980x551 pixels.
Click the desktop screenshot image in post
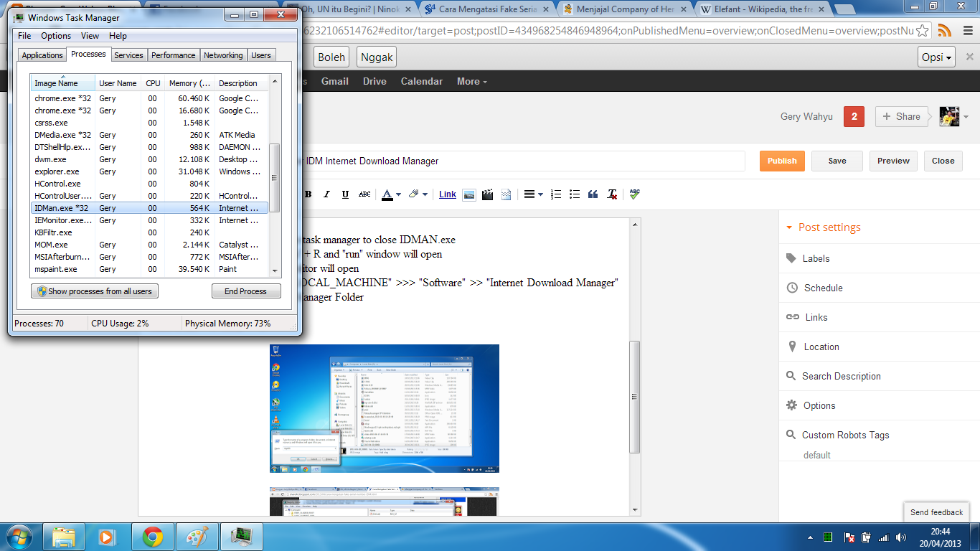click(x=385, y=408)
